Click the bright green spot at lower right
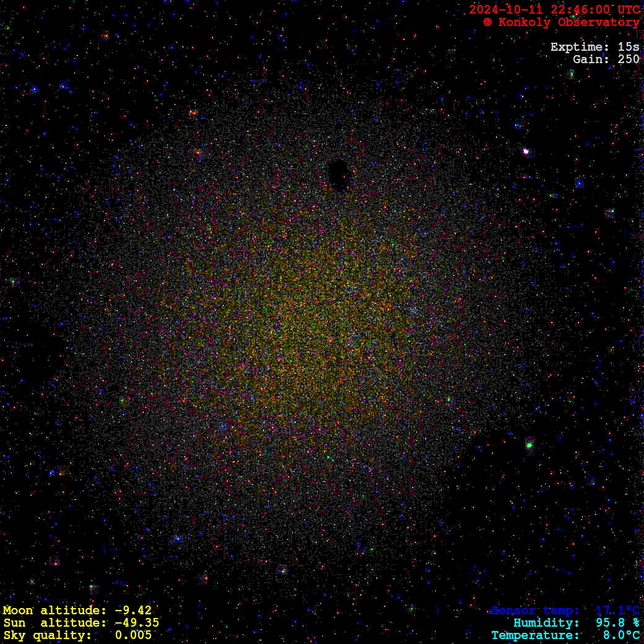644x644 pixels. [529, 444]
